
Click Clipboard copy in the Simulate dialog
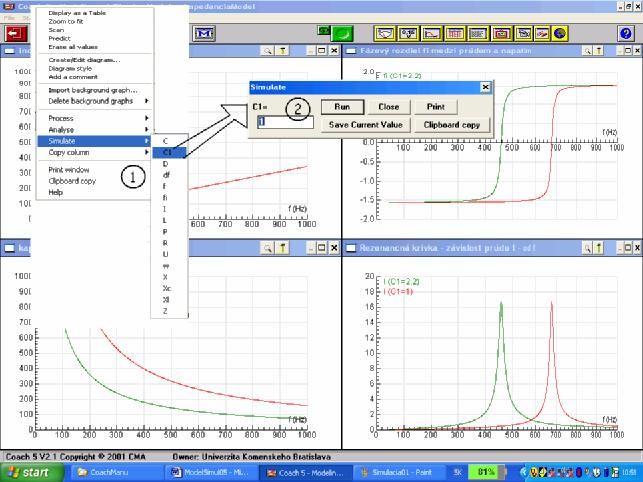coord(452,125)
